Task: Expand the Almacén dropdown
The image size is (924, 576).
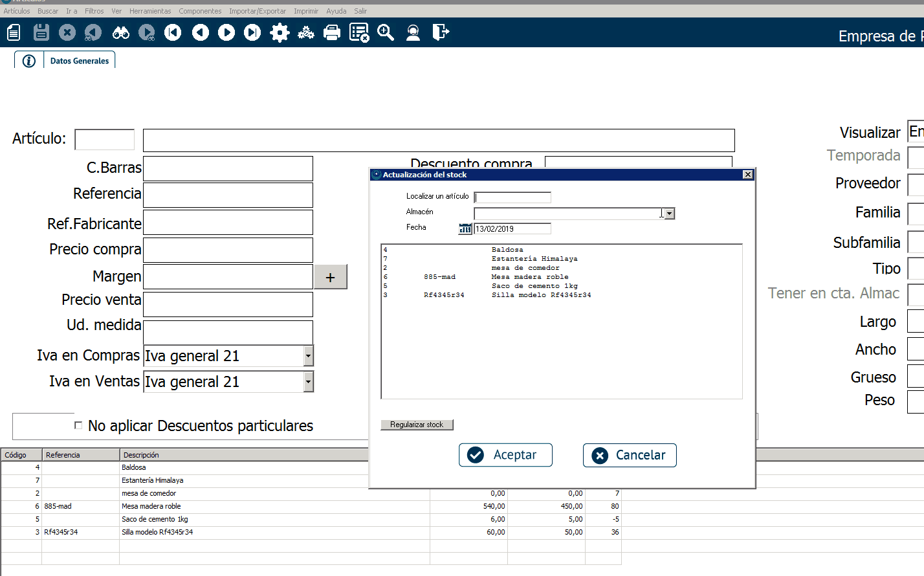Action: tap(670, 214)
